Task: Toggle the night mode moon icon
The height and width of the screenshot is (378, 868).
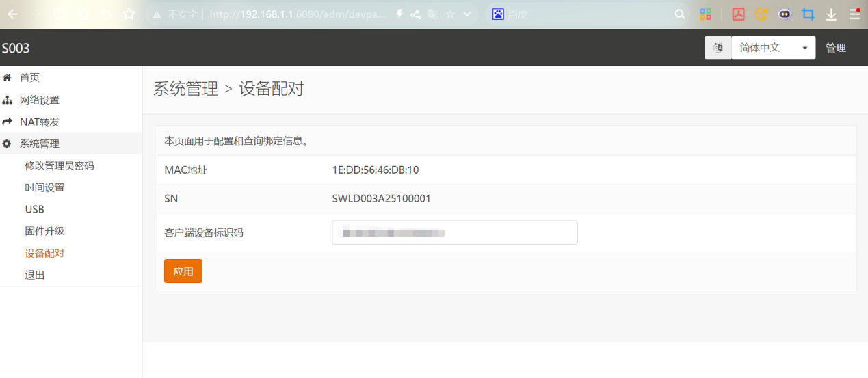Action: coord(761,14)
